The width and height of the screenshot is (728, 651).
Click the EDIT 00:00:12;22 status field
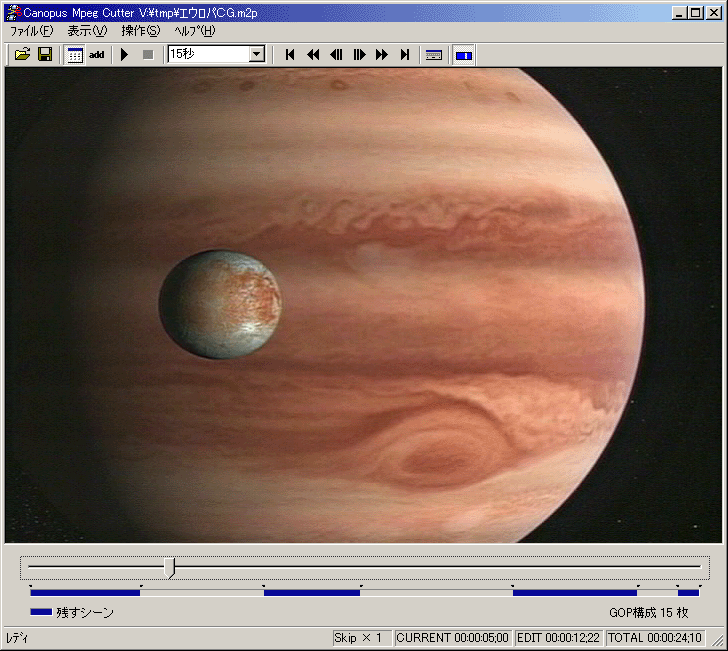[x=559, y=638]
